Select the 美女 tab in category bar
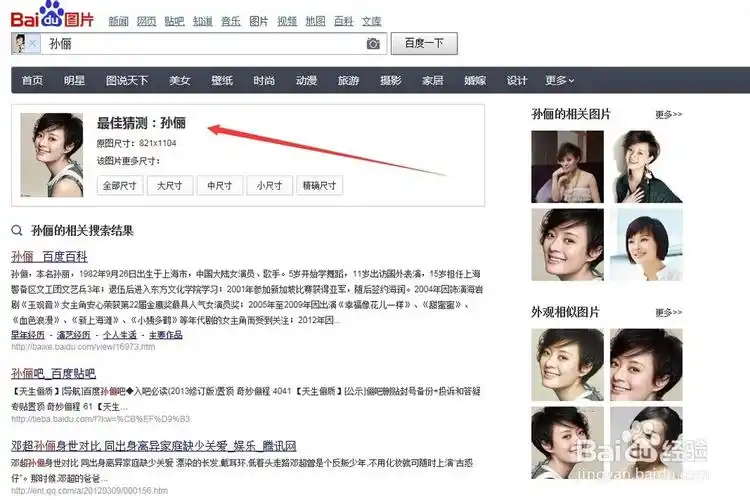Viewport: 750px width, 500px height. click(x=180, y=80)
